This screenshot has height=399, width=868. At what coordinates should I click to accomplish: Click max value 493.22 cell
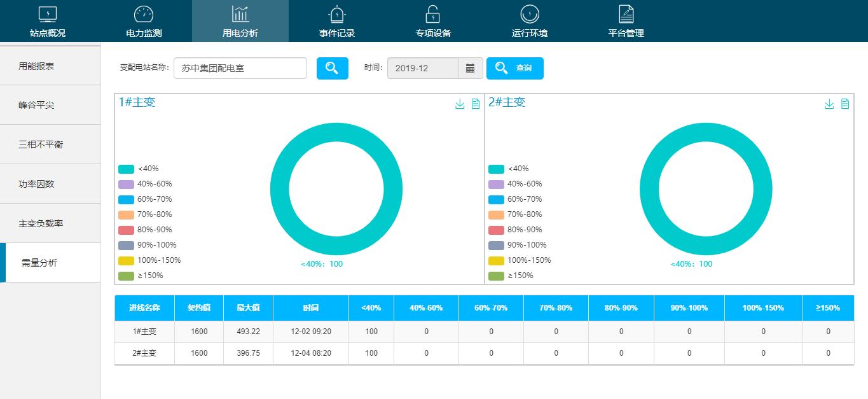(x=248, y=332)
